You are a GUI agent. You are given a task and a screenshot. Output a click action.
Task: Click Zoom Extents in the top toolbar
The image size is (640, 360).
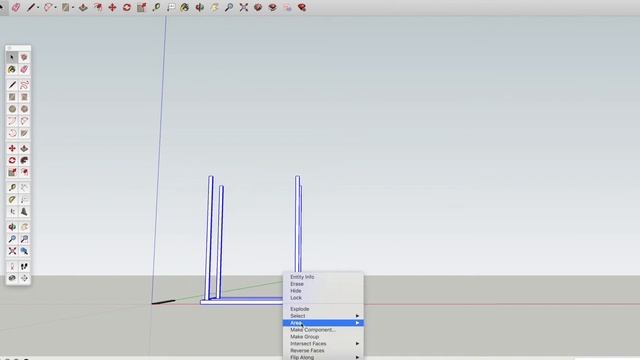(244, 7)
